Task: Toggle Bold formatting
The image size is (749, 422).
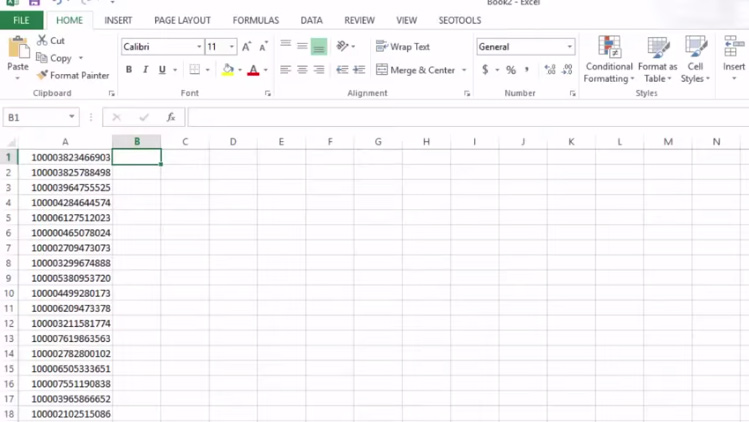Action: pos(129,69)
